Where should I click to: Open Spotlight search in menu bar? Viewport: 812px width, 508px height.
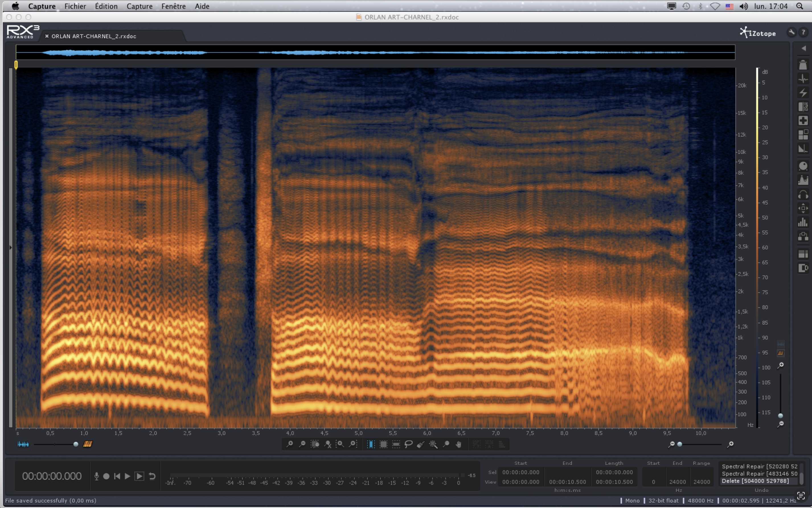point(799,6)
